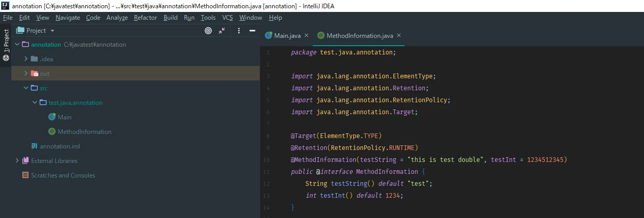The height and width of the screenshot is (218, 644).
Task: Click the MethodInformation annotation icon in tree
Action: pyautogui.click(x=52, y=132)
